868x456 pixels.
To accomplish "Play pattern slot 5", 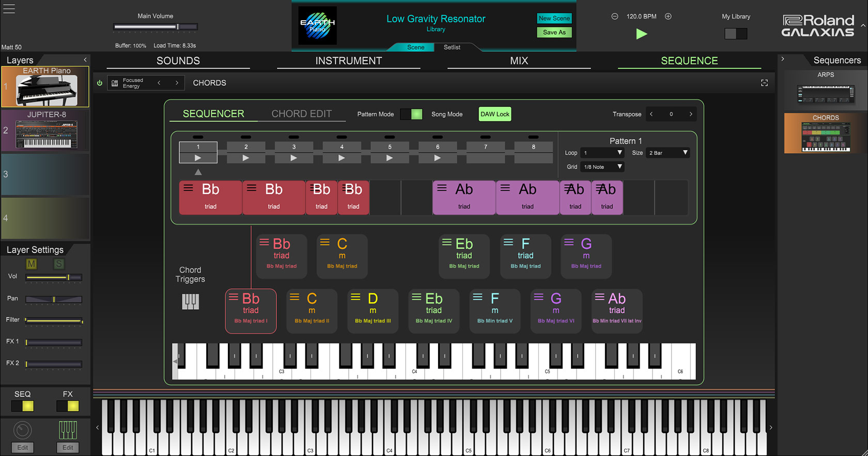I will point(390,158).
